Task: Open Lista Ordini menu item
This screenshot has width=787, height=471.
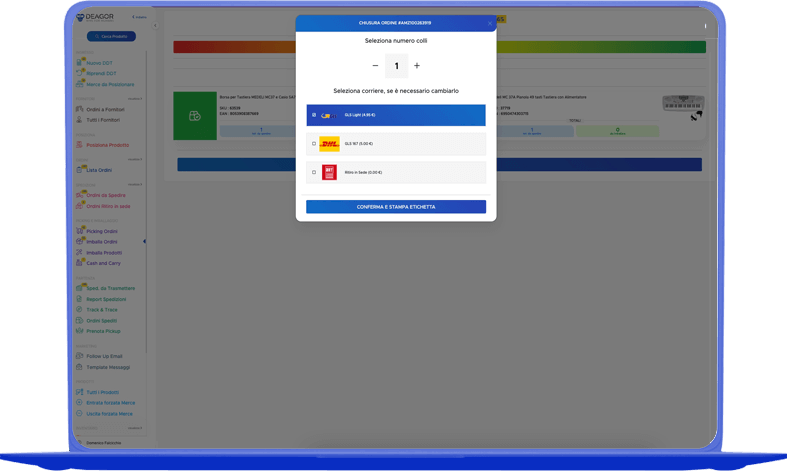Action: pos(99,170)
